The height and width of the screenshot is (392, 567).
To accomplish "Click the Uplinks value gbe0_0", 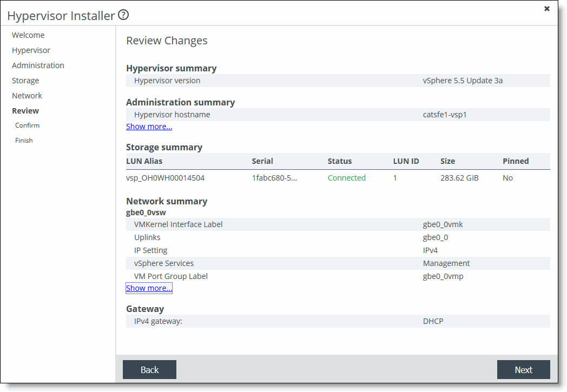I will coord(436,237).
